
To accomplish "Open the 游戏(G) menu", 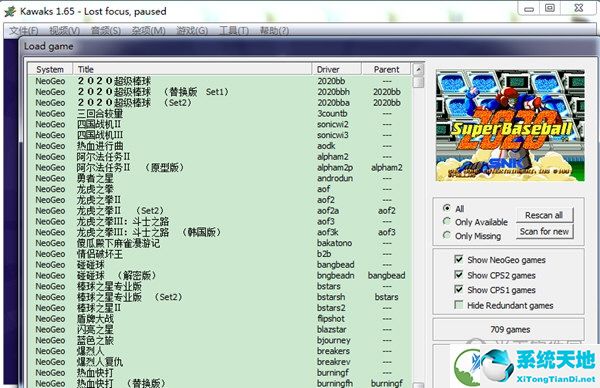I will (192, 31).
